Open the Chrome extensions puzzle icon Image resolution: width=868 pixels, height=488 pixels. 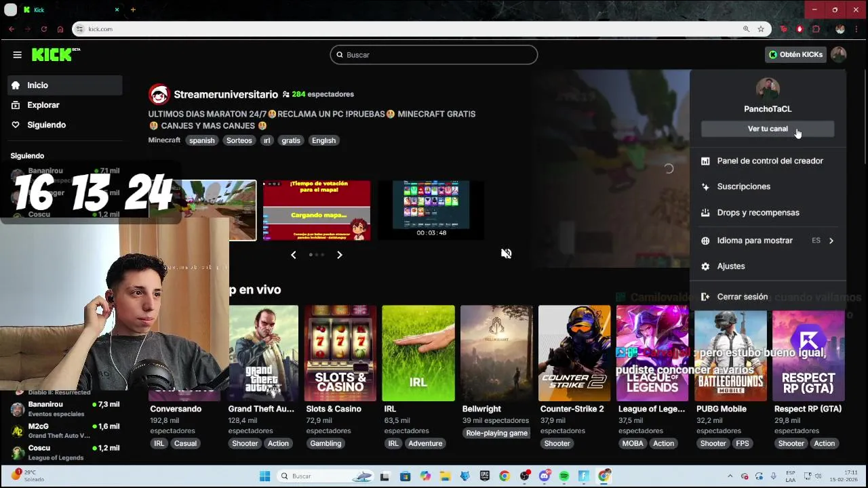coord(816,29)
